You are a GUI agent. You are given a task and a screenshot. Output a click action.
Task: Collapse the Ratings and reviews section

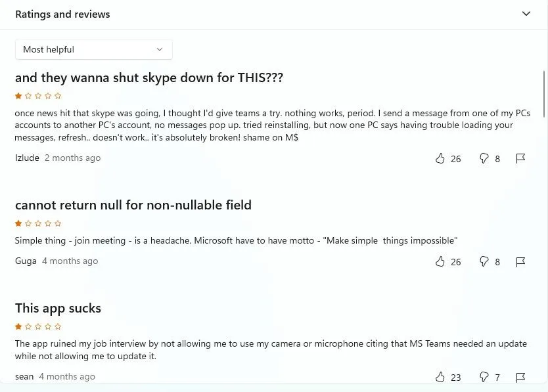click(x=526, y=13)
